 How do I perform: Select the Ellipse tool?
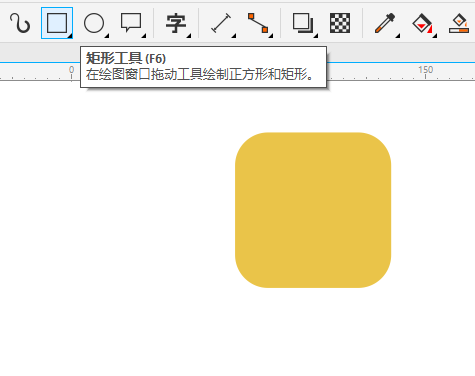[94, 23]
